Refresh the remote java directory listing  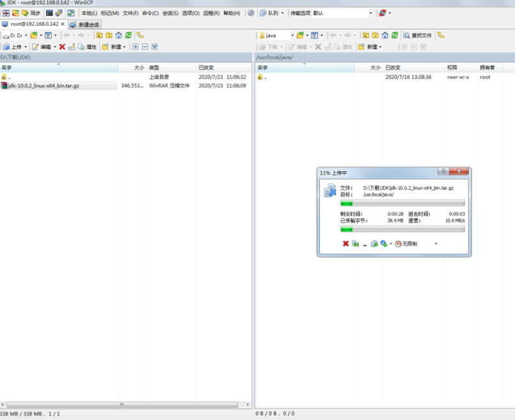(x=395, y=35)
